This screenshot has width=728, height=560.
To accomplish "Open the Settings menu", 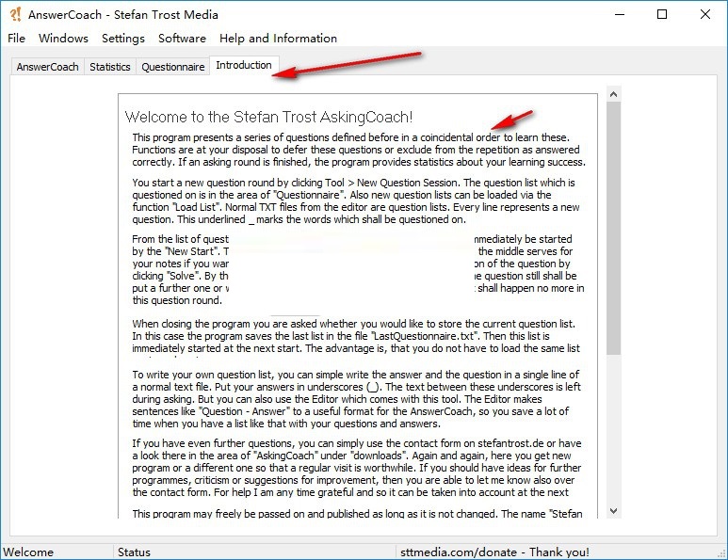I will (123, 38).
